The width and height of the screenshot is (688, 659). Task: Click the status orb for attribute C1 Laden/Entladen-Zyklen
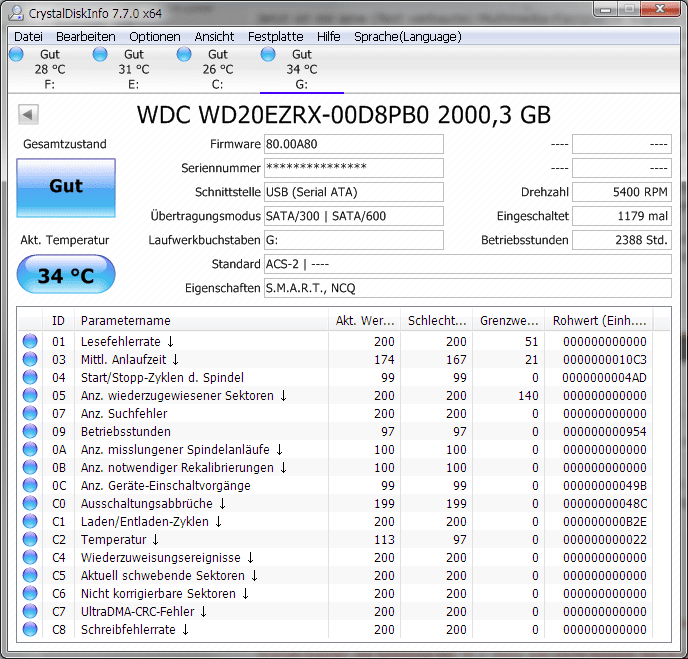click(30, 521)
